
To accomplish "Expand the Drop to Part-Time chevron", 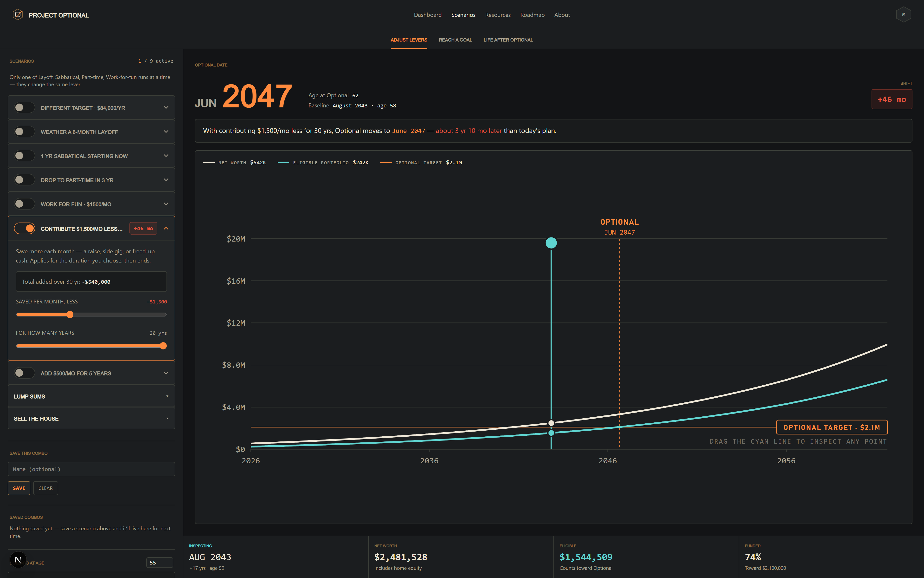I will [x=166, y=180].
